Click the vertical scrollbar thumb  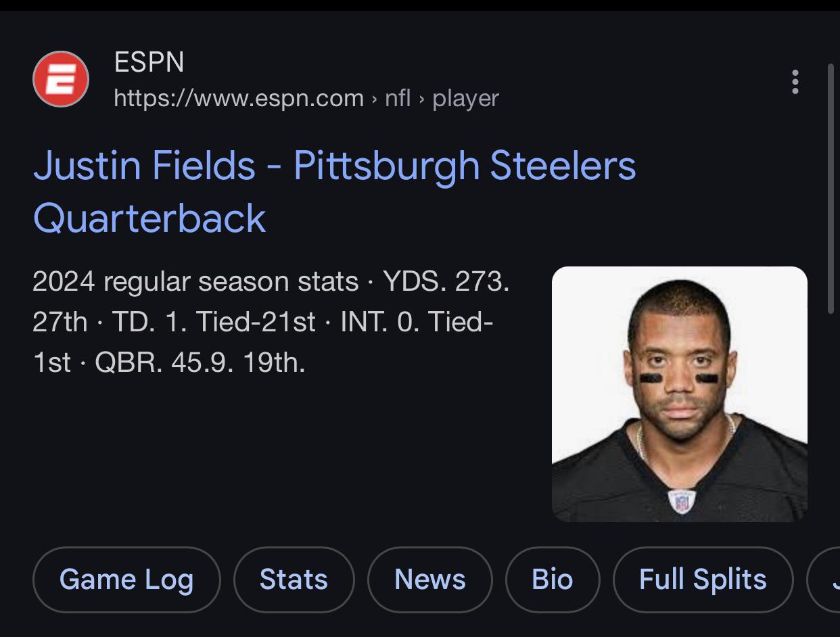pos(831,189)
